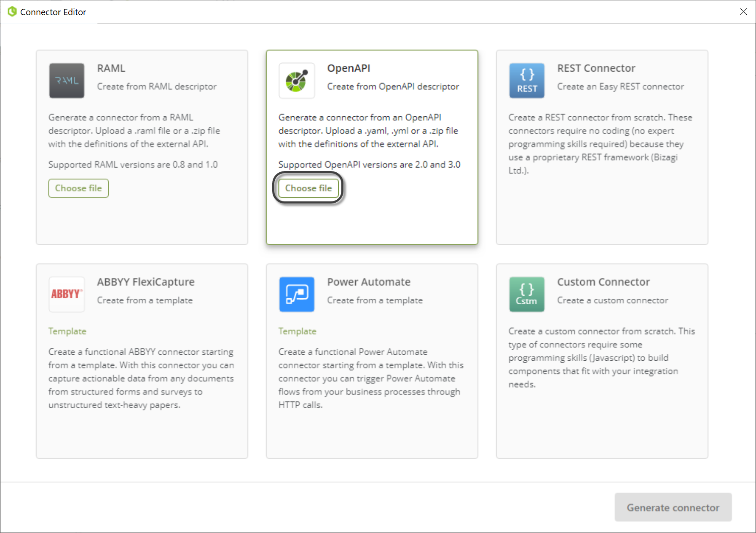Viewport: 756px width, 533px height.
Task: Click the Template label under Power Automate
Action: 298,331
